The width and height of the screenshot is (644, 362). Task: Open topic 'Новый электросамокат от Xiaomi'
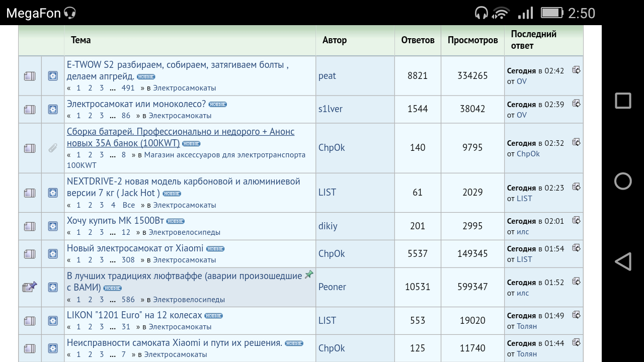pyautogui.click(x=135, y=248)
